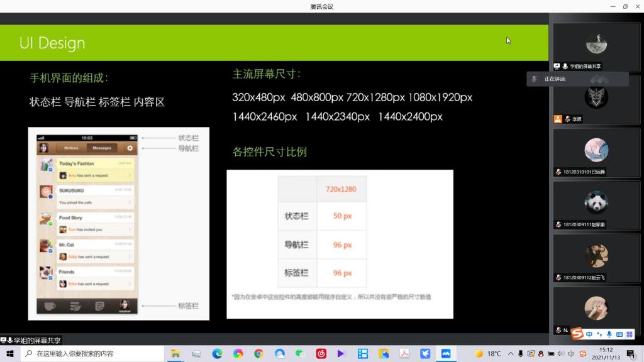The height and width of the screenshot is (362, 644).
Task: Open the Sogou input method logo
Action: point(577,334)
